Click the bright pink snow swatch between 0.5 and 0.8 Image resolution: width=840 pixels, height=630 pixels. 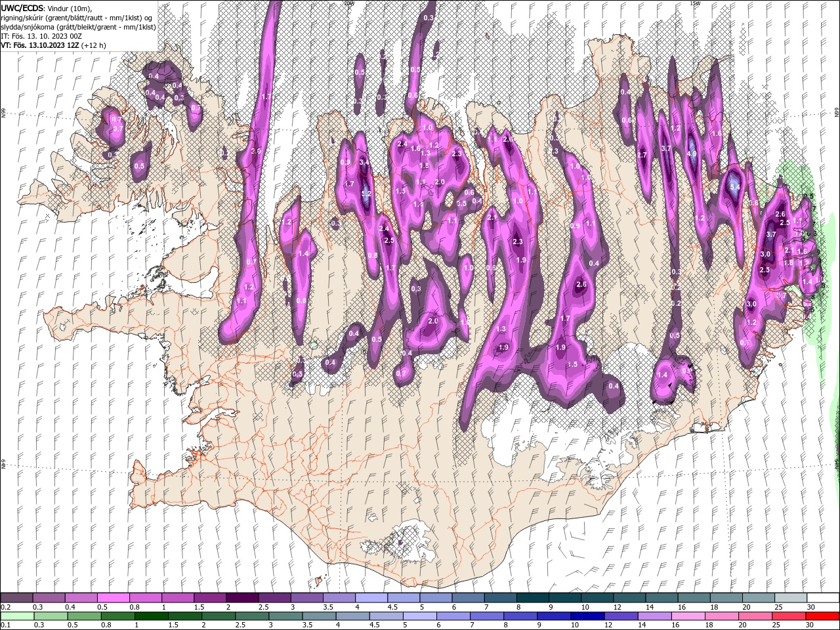pyautogui.click(x=113, y=598)
